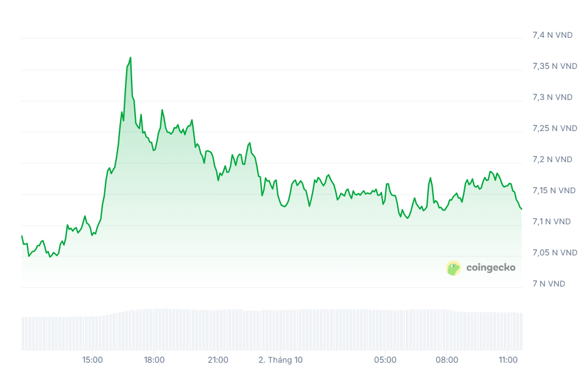Screen dimensions: 588x370
Task: Click the coingecko watermark text
Action: [491, 268]
